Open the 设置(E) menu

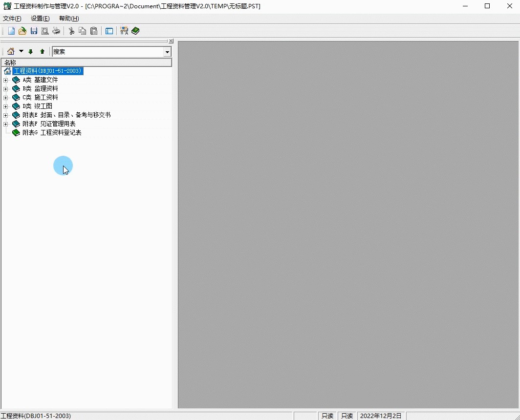click(40, 19)
